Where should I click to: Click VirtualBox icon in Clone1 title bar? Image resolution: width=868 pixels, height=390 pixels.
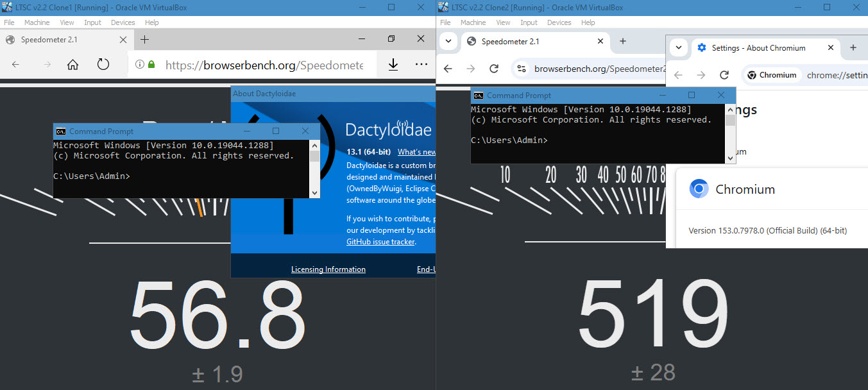point(6,7)
